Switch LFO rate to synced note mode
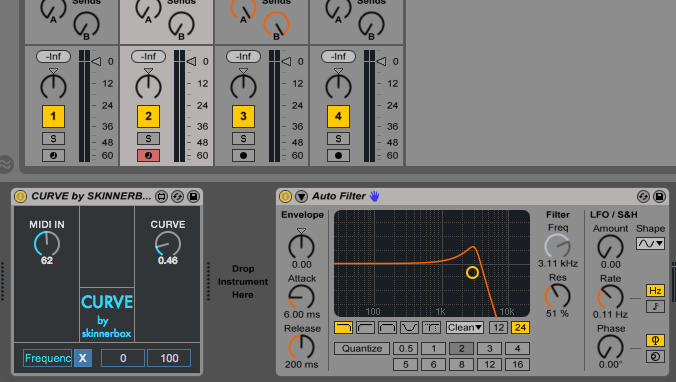 (655, 307)
